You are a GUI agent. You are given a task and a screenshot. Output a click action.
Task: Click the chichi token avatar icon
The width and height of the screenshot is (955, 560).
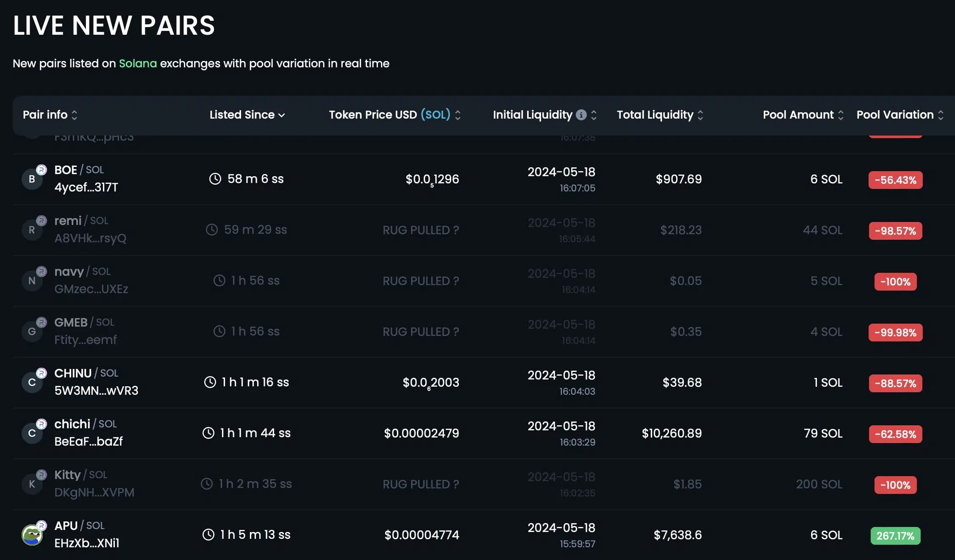[32, 433]
